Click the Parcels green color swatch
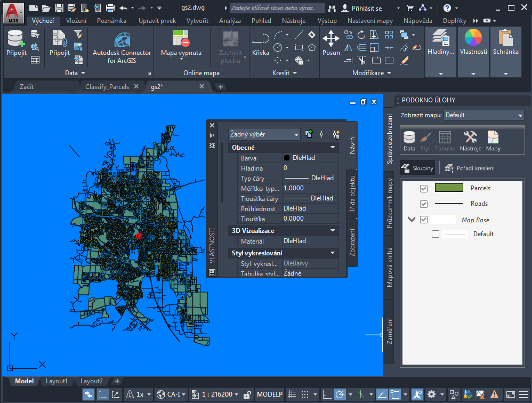Viewport: 532px width, 403px height. [449, 188]
